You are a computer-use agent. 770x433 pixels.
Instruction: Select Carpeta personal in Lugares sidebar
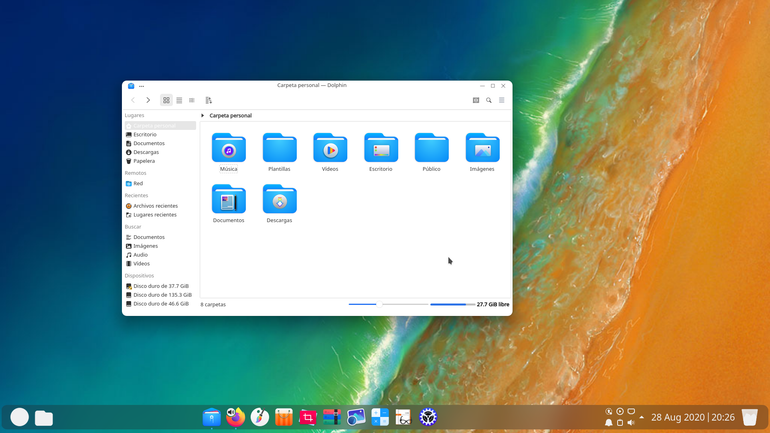(160, 126)
